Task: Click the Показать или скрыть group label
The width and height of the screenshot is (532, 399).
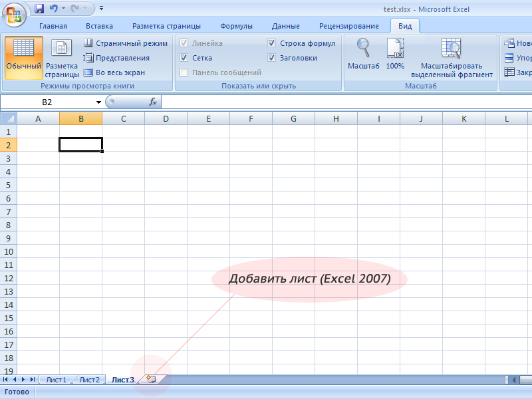Action: point(259,86)
